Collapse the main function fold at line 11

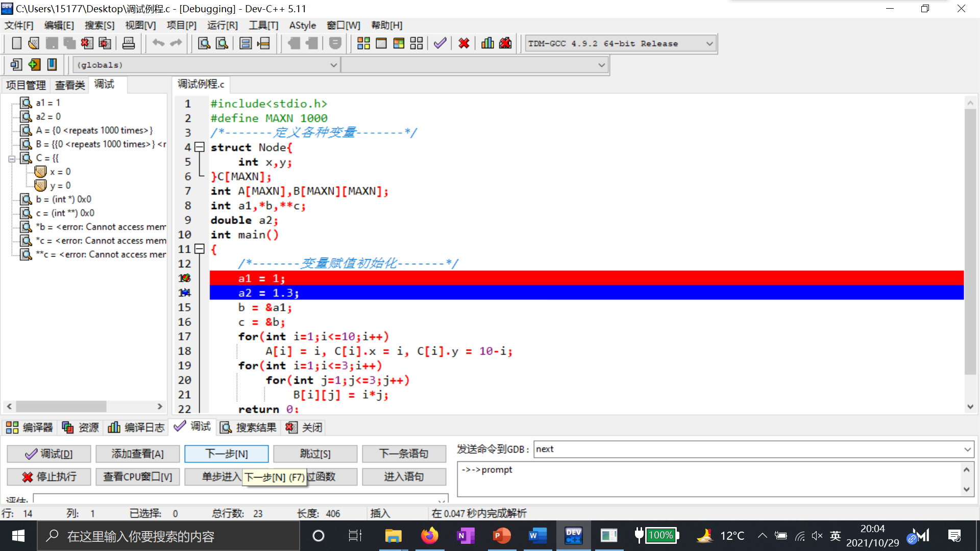click(x=200, y=249)
